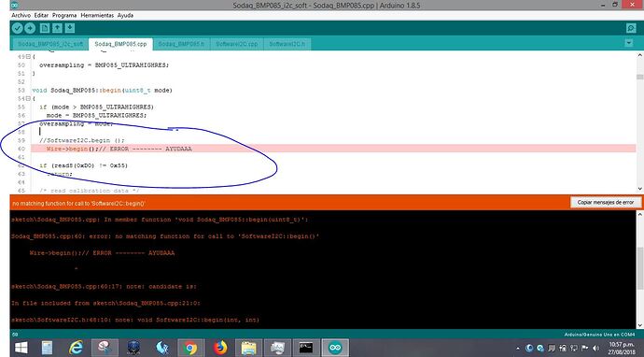This screenshot has height=357, width=644.
Task: Open the tab options dropdown arrow
Action: click(x=628, y=43)
